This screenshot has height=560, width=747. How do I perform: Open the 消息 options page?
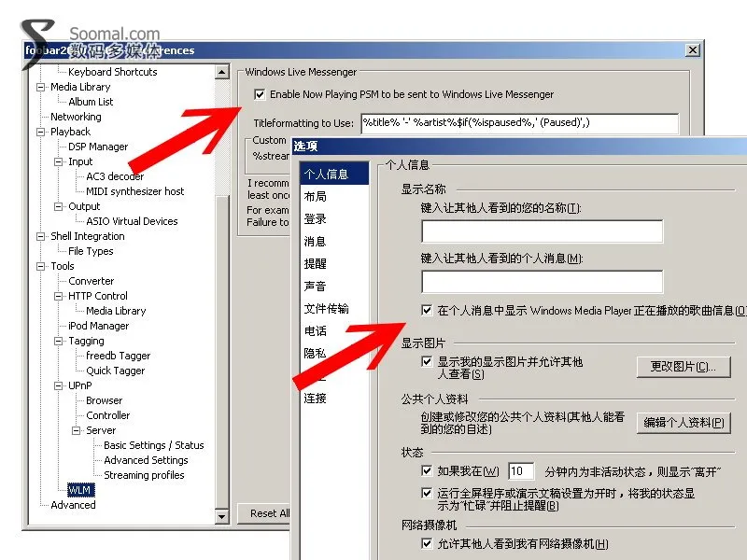click(316, 241)
